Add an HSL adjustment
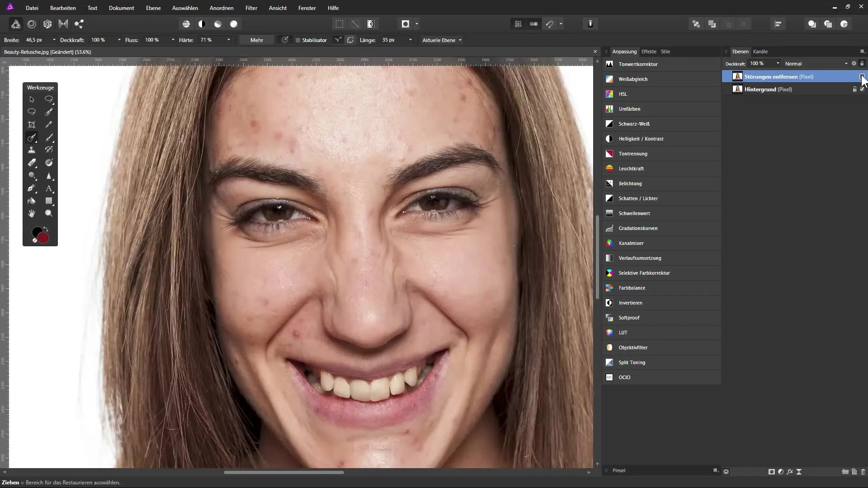The width and height of the screenshot is (868, 488). pyautogui.click(x=662, y=94)
